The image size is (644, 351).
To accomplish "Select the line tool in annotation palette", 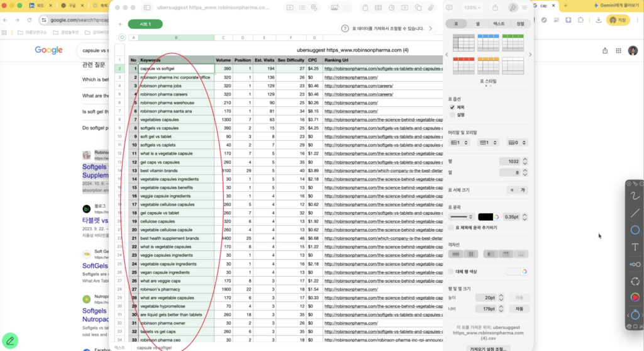I will [635, 213].
